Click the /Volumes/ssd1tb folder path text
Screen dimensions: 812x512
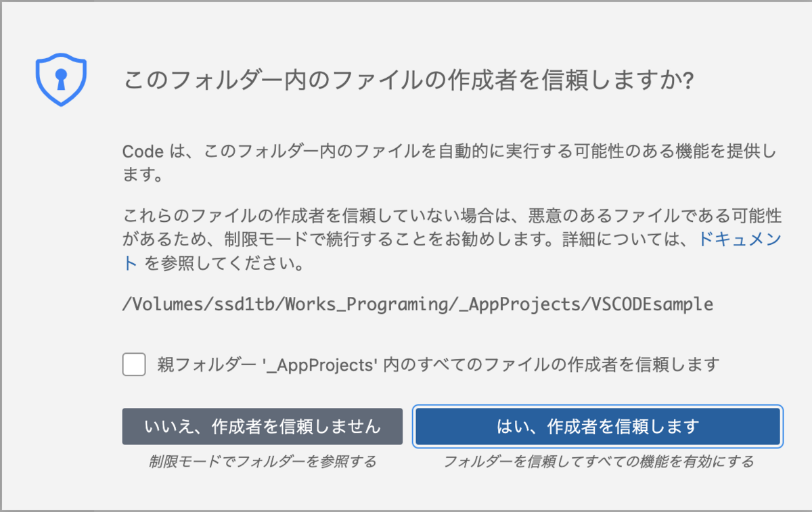(418, 304)
